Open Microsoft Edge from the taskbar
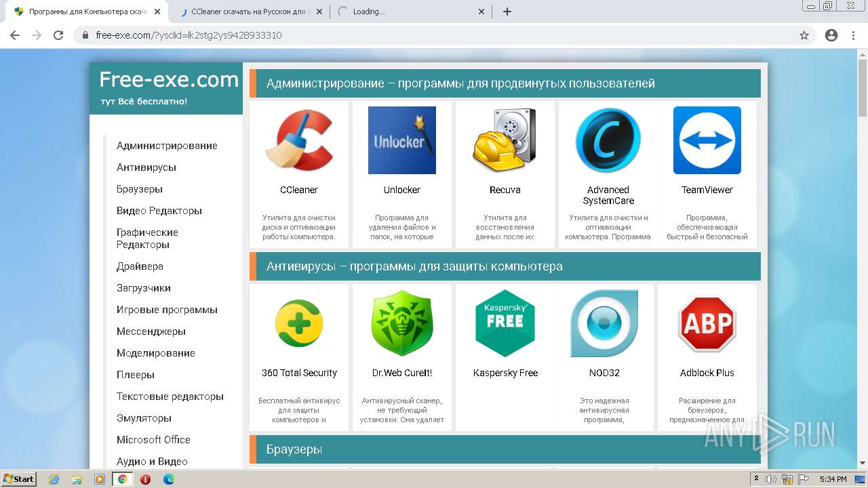 pyautogui.click(x=168, y=479)
